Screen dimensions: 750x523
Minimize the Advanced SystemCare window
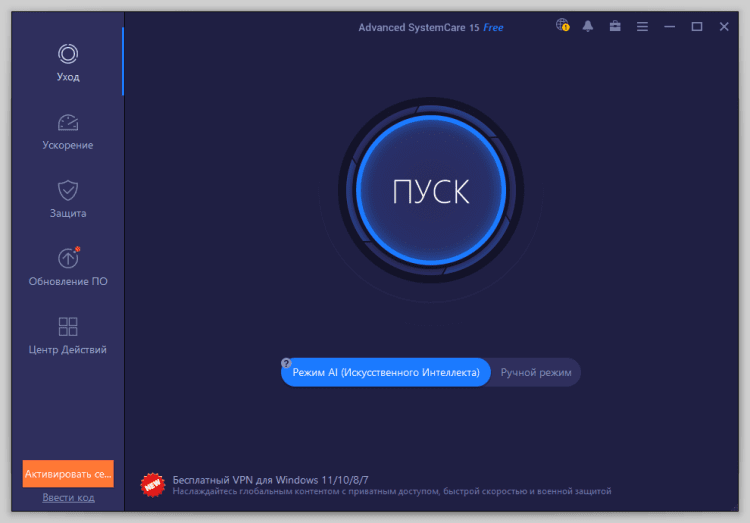(670, 27)
